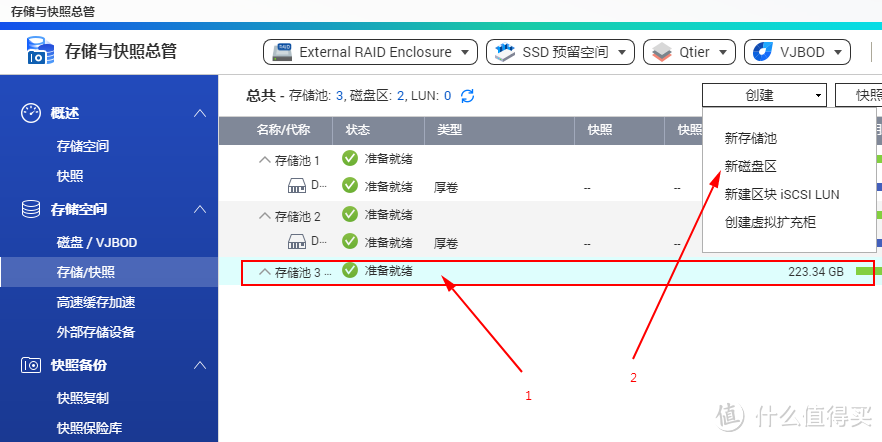Sort by the 状态 column header
Screen dimensions: 882x442
click(358, 130)
